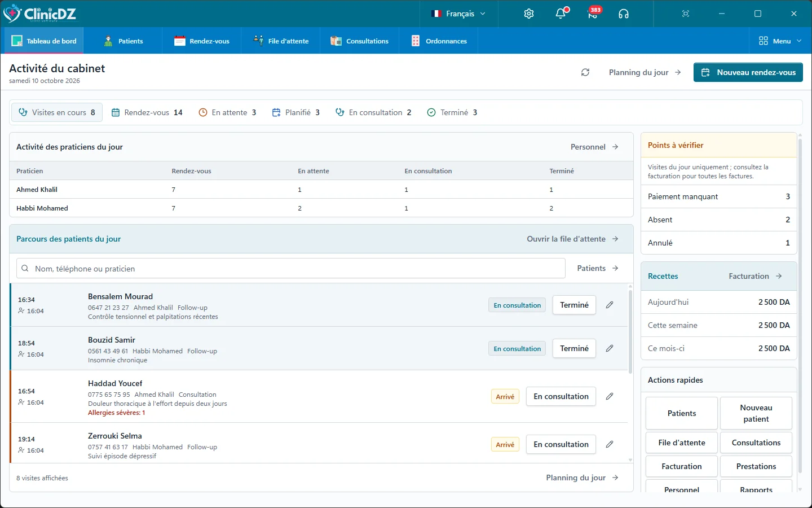Open the settings gear icon
Screen dimensions: 812x508
coord(528,14)
